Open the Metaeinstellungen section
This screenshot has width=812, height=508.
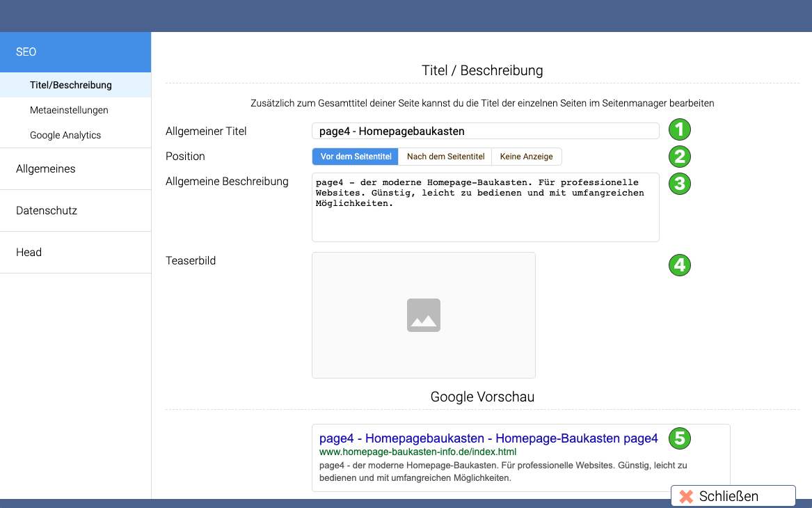(x=68, y=110)
